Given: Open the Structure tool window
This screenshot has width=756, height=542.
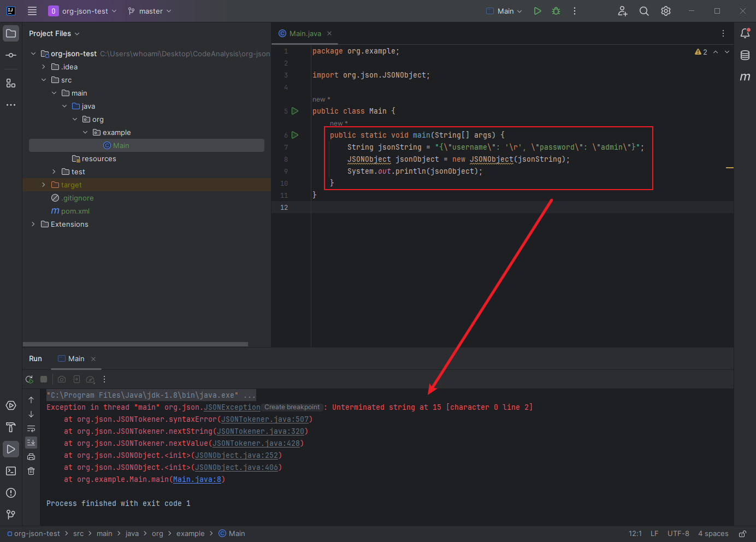Looking at the screenshot, I should 11,83.
